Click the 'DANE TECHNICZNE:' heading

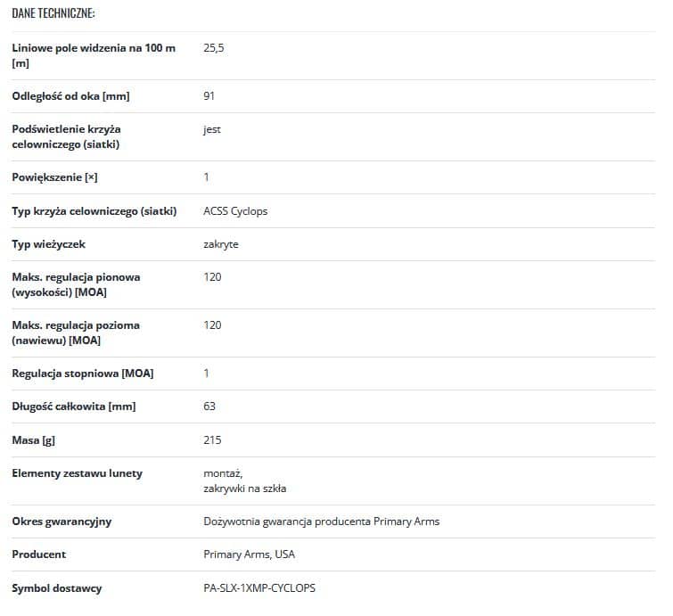click(x=53, y=13)
